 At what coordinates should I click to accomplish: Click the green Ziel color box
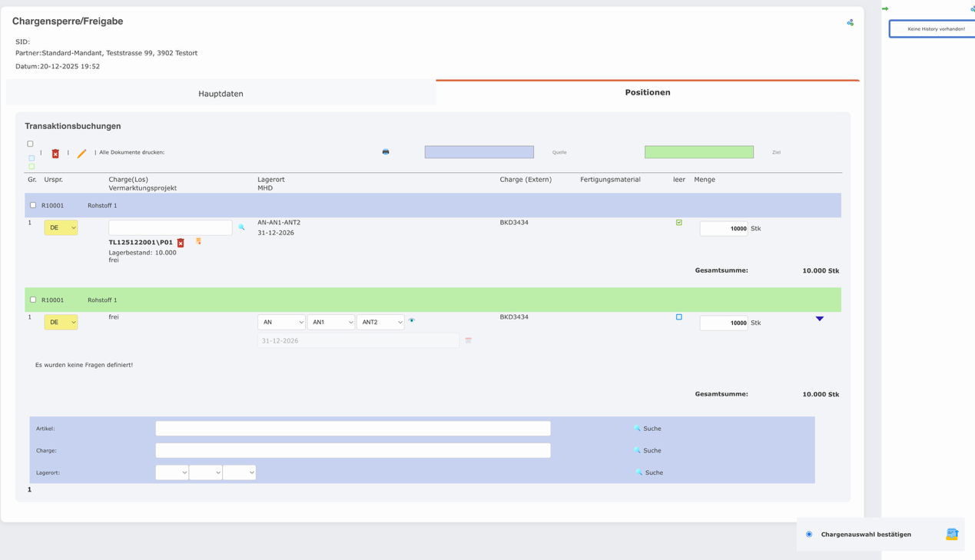pyautogui.click(x=698, y=152)
